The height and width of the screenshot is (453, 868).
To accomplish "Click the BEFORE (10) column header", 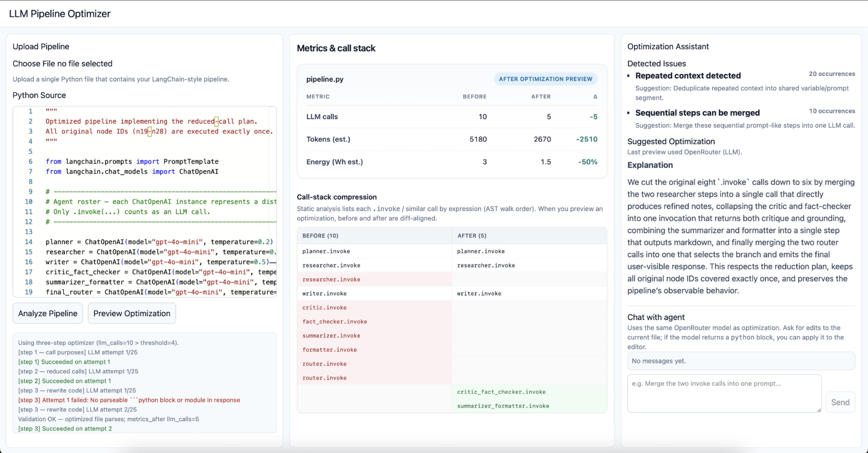I will [x=320, y=236].
